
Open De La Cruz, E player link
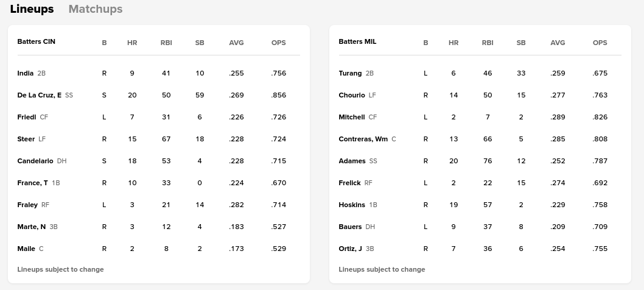[x=39, y=95]
